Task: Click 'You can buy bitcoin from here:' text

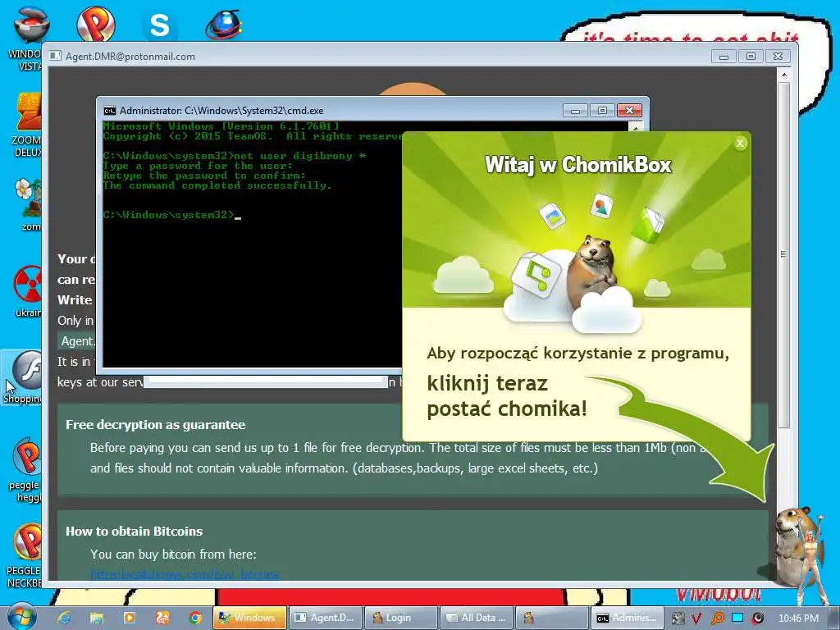Action: (173, 555)
